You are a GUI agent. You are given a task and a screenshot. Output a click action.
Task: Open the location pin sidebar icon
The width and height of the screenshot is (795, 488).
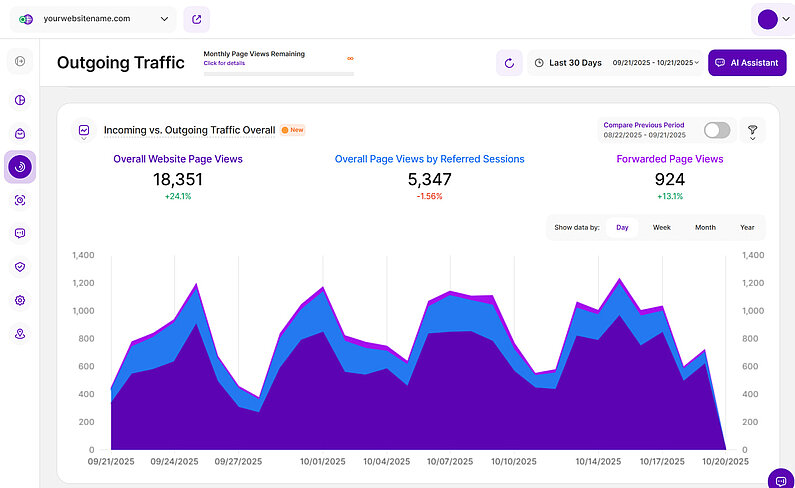point(20,334)
